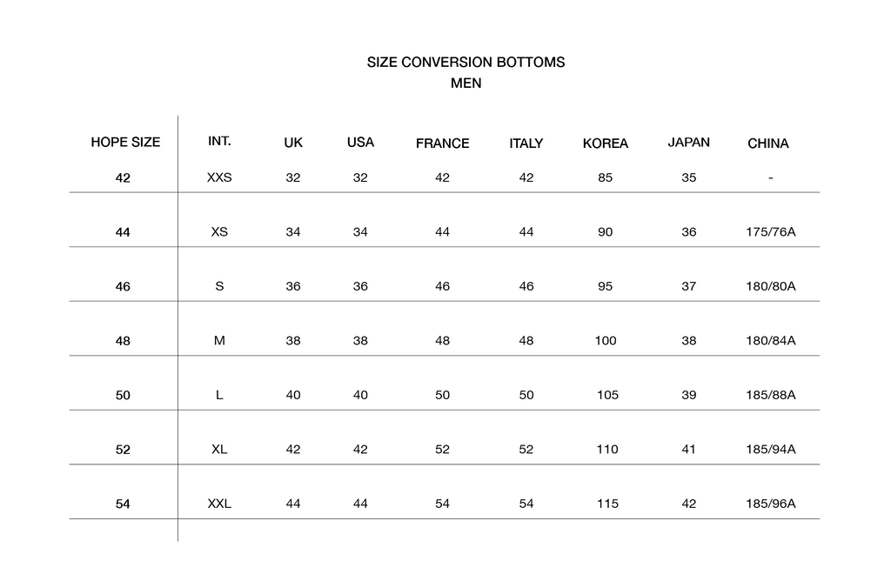The width and height of the screenshot is (891, 588).
Task: Click the INT. column header
Action: coord(219,141)
